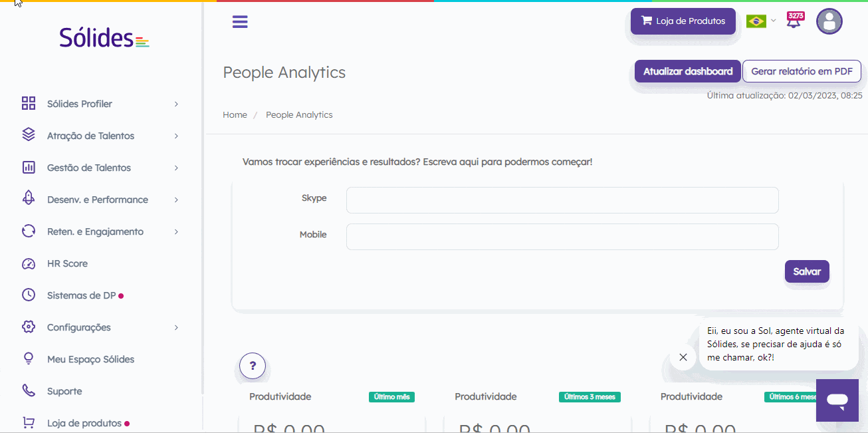The height and width of the screenshot is (433, 868).
Task: Click the round question mark help button
Action: pos(253,365)
